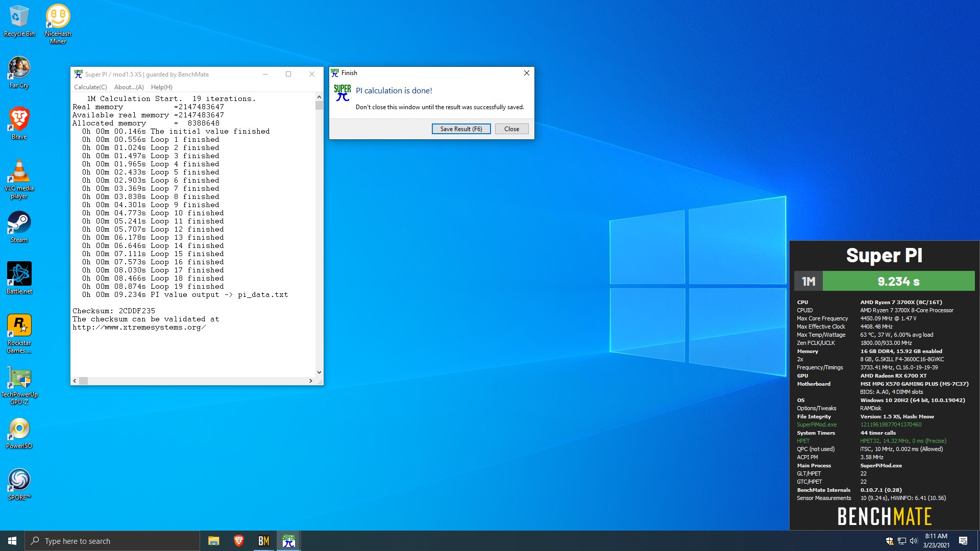Click the 'PI calculation is done!' message
The height and width of the screenshot is (551, 980).
tap(394, 90)
